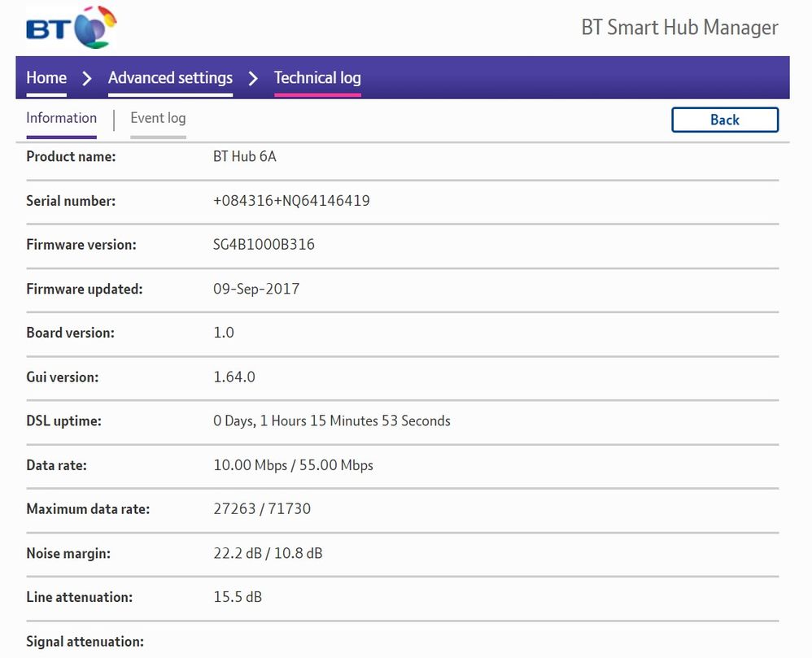Image resolution: width=812 pixels, height=658 pixels.
Task: Click the Line attenuation label
Action: [x=79, y=597]
